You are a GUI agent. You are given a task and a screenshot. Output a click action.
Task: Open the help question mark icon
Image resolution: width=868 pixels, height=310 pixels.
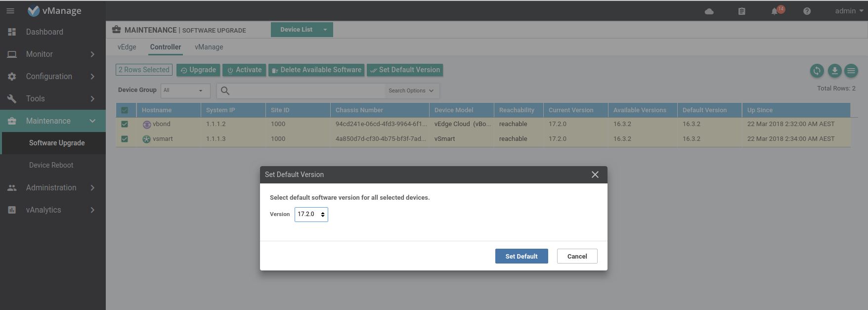(x=807, y=11)
